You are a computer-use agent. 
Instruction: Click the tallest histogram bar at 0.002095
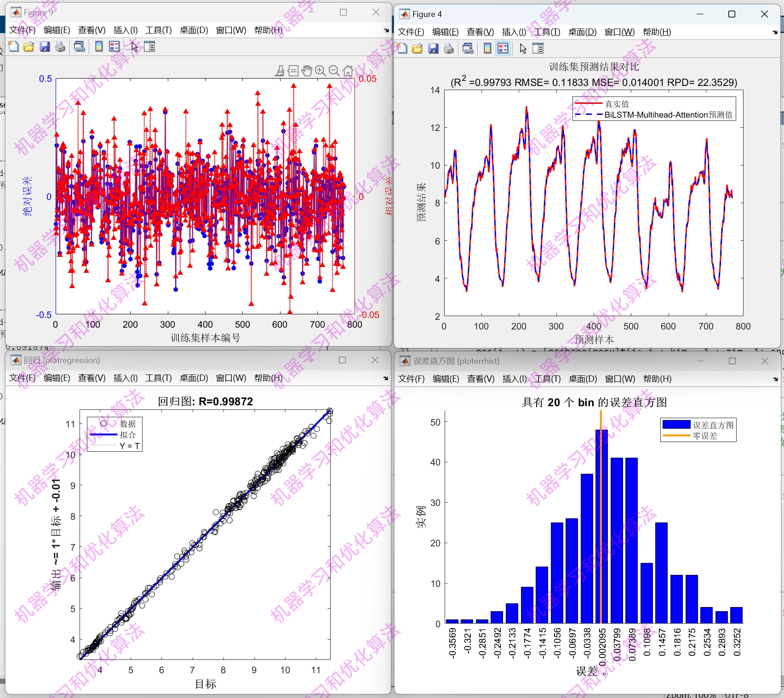(x=601, y=527)
